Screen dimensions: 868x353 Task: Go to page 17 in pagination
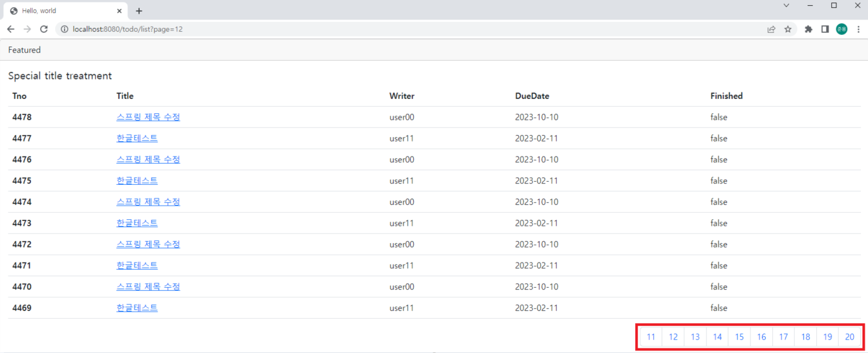tap(783, 337)
